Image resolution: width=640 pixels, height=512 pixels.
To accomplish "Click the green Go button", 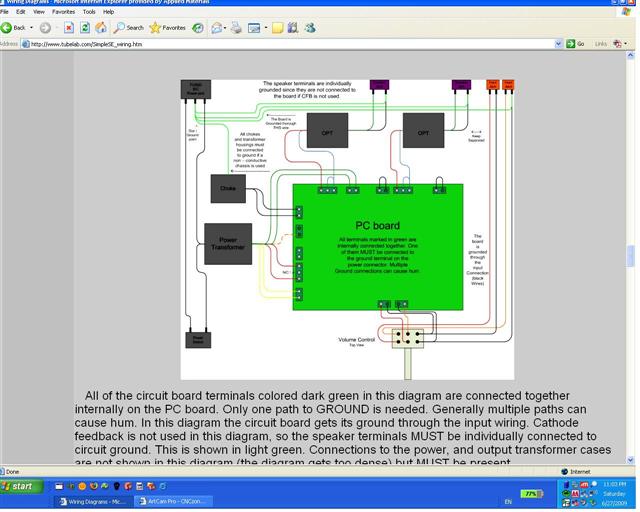I will 576,44.
